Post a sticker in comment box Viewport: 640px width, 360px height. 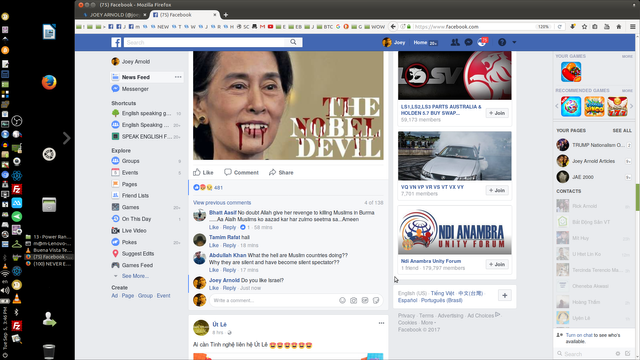[376, 300]
